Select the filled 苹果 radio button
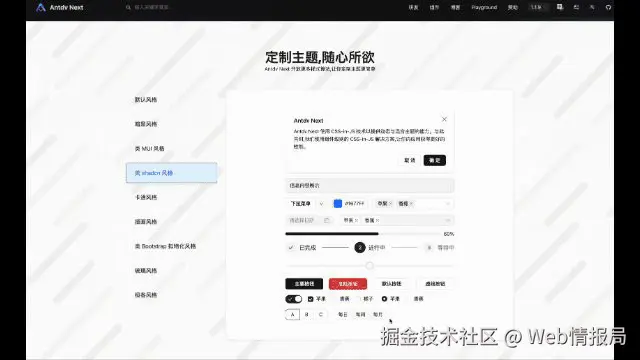 pyautogui.click(x=384, y=299)
